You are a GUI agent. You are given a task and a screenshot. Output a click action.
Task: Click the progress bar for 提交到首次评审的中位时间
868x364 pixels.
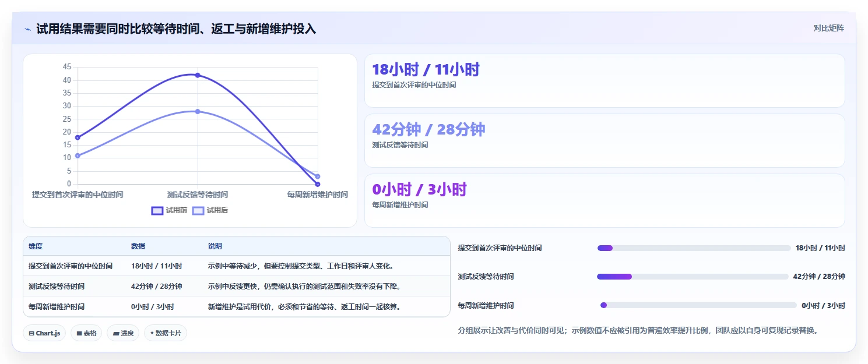[694, 248]
